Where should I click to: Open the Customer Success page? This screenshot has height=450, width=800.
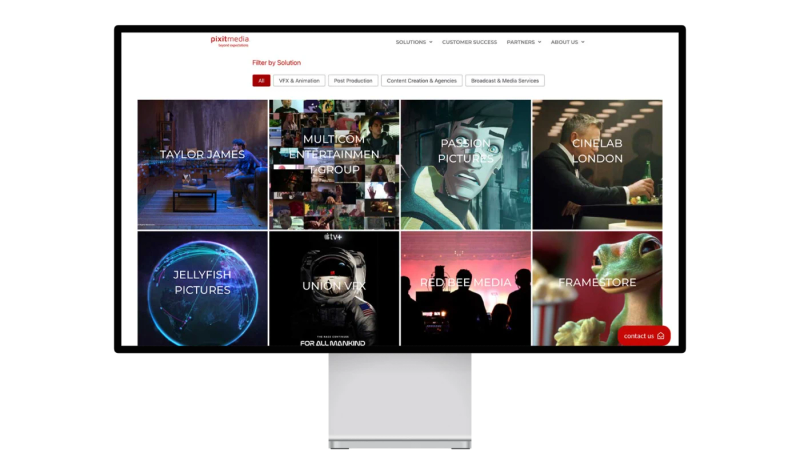469,42
